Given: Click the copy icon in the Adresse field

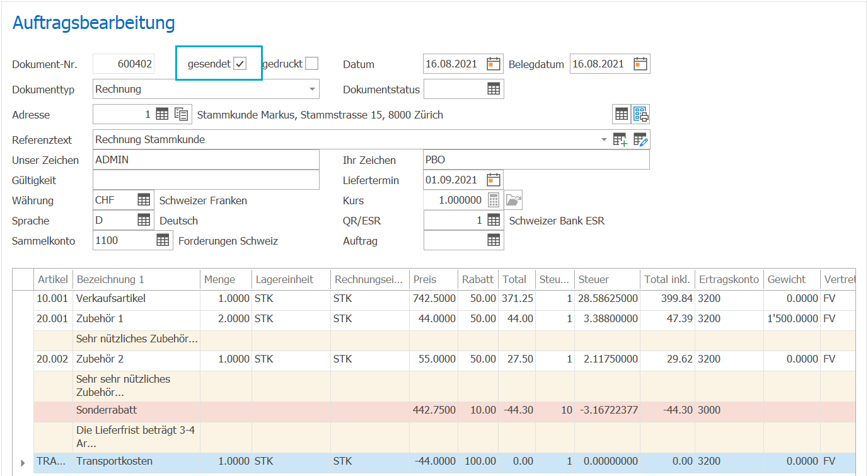Looking at the screenshot, I should point(182,114).
